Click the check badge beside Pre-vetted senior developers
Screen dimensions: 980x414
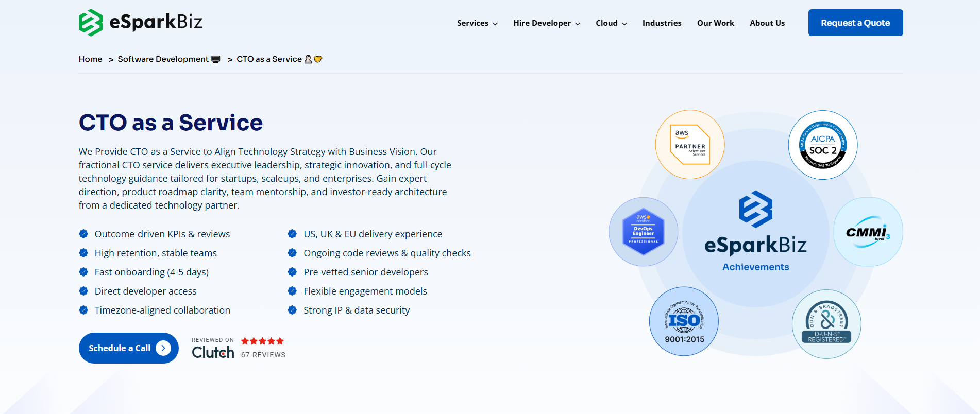292,272
